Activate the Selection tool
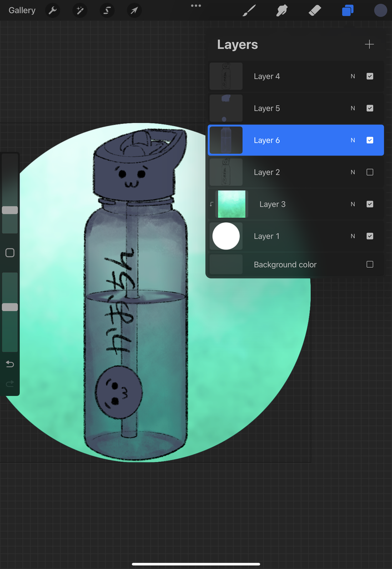The image size is (392, 569). click(107, 11)
